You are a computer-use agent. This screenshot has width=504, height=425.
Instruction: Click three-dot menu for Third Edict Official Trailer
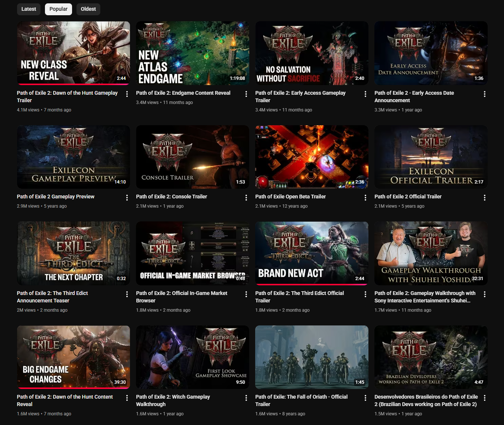click(365, 294)
